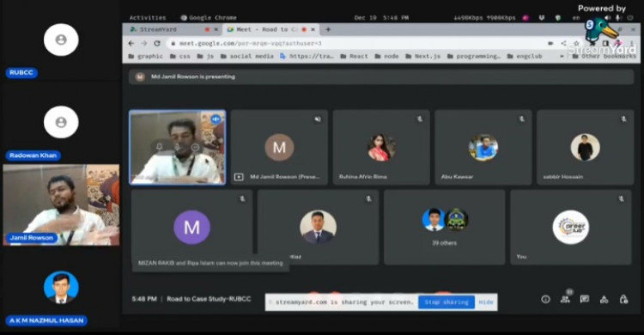Image resolution: width=644 pixels, height=335 pixels.
Task: Open the https://tra... translate bookmark
Action: tap(307, 57)
